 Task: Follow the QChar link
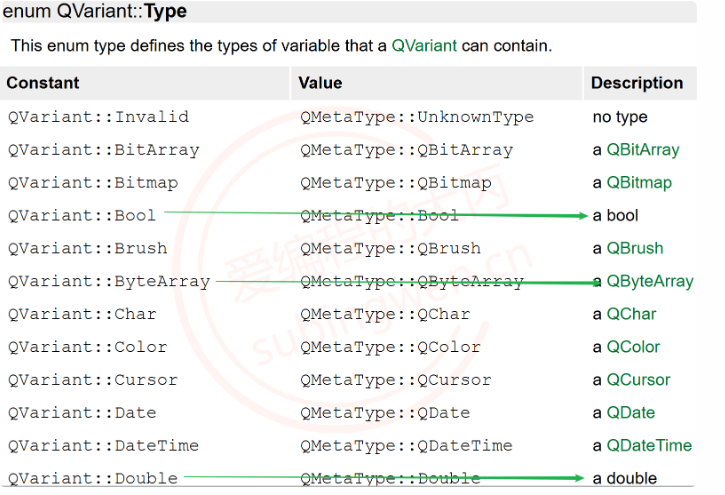[631, 314]
